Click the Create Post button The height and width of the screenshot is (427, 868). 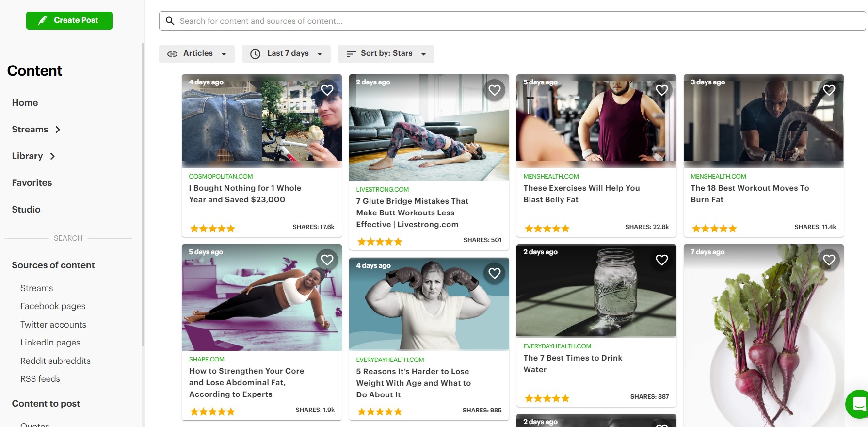69,20
